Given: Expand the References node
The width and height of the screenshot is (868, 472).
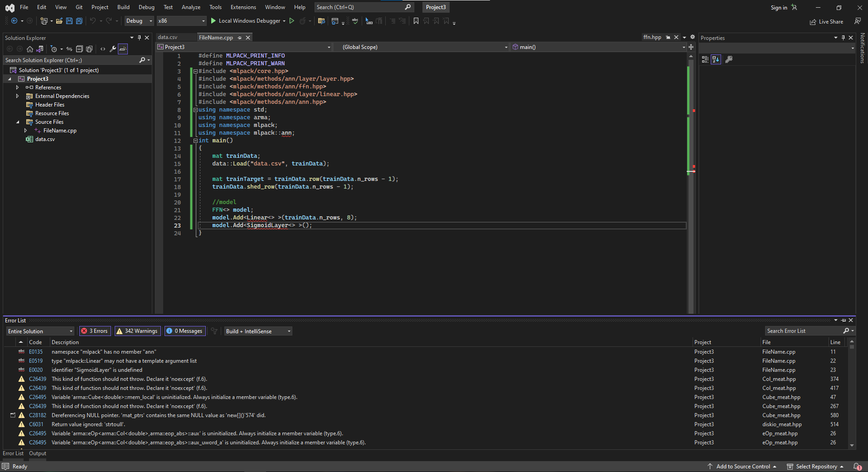Looking at the screenshot, I should [x=18, y=88].
